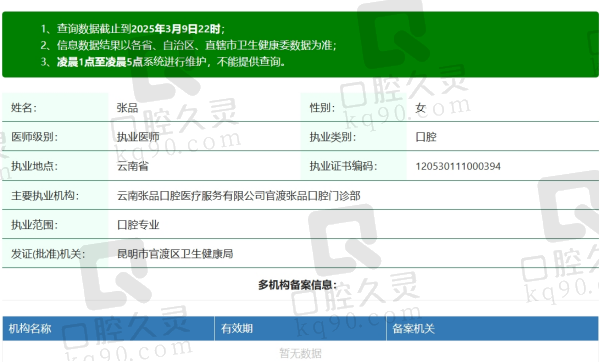Screen dimensions: 600x362
Task: Click the institution name 云南张品口腔医疗服务有限公司官渡张品口腔门诊部
Action: click(239, 196)
